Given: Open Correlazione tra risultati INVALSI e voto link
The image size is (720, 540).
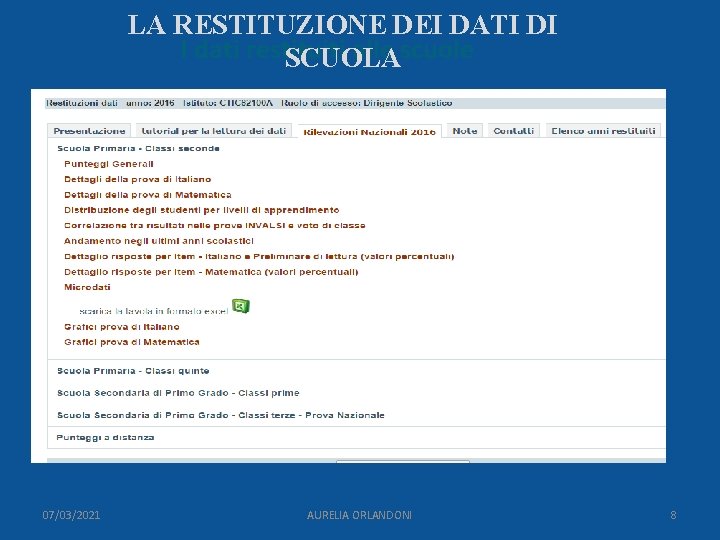Looking at the screenshot, I should 214,225.
